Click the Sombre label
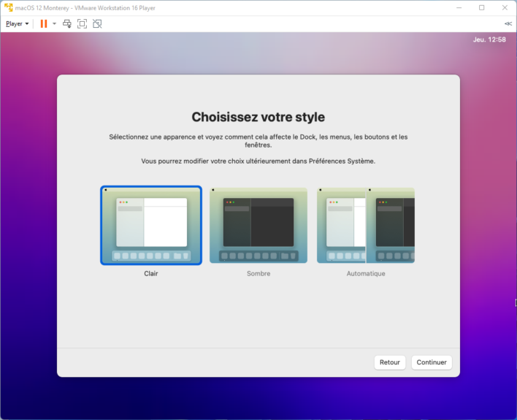The height and width of the screenshot is (420, 517). click(x=258, y=273)
